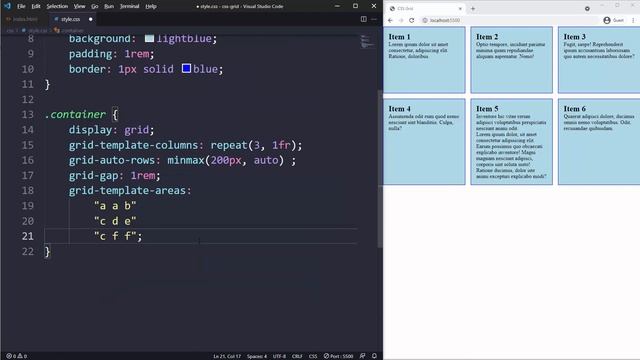Click the Item 4 heading in browser
The image size is (640, 360).
pyautogui.click(x=399, y=109)
